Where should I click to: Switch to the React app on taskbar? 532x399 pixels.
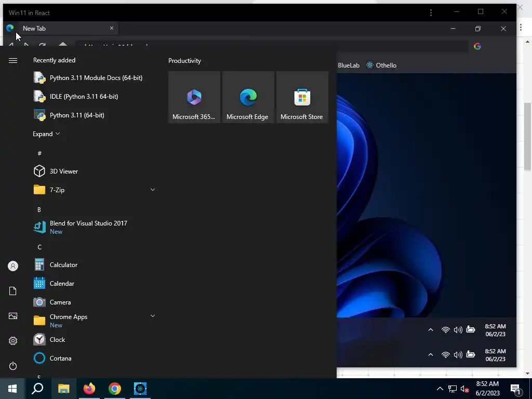point(140,389)
